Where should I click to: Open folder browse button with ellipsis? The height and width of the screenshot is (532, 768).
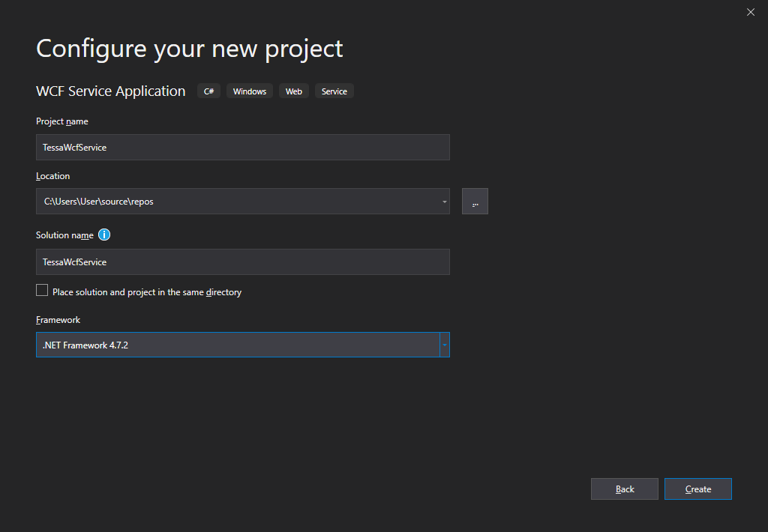(x=475, y=202)
